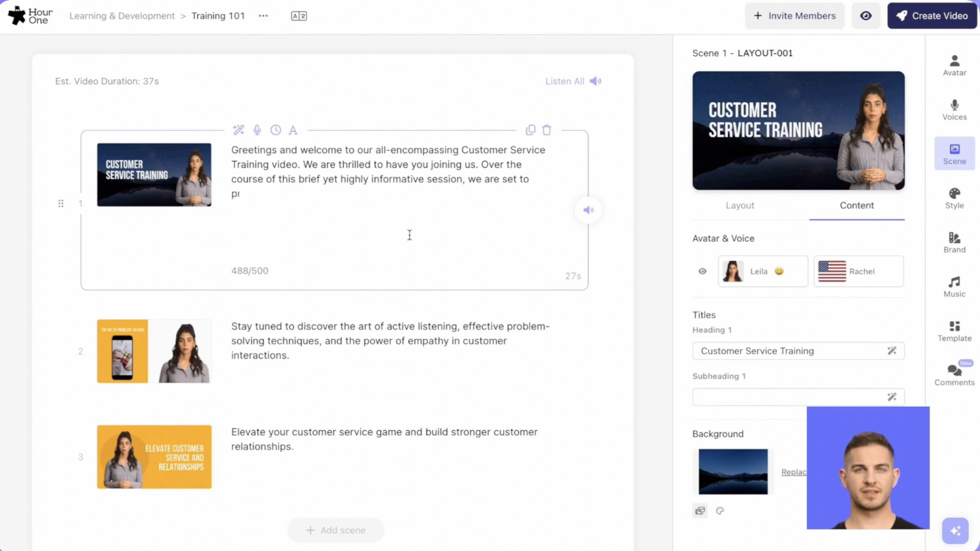The image size is (980, 551).
Task: Open the Style palette panel
Action: click(x=954, y=198)
